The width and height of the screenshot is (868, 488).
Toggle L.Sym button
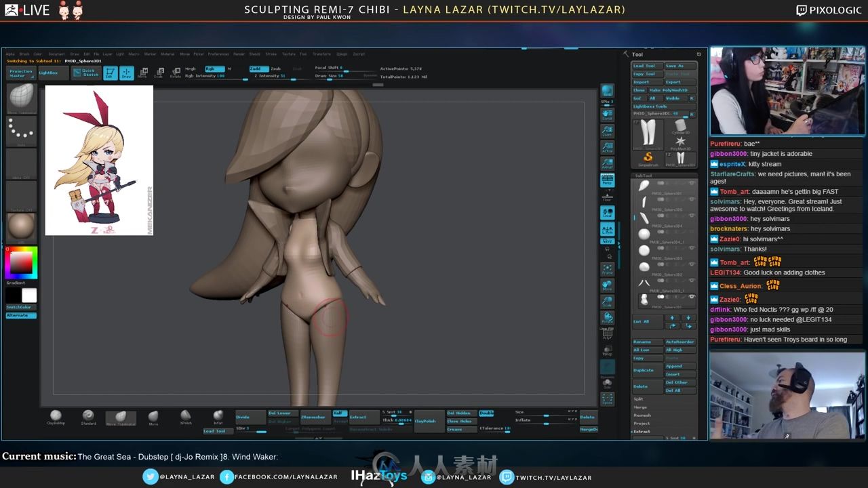(608, 229)
